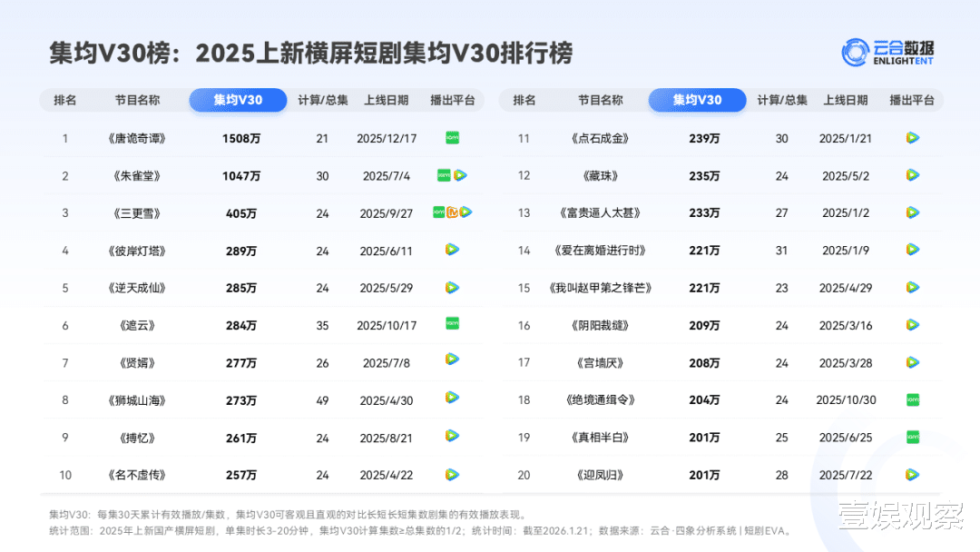Click the episode count 49 for 《狮城山海》
Screen dimensions: 980x552
point(322,400)
